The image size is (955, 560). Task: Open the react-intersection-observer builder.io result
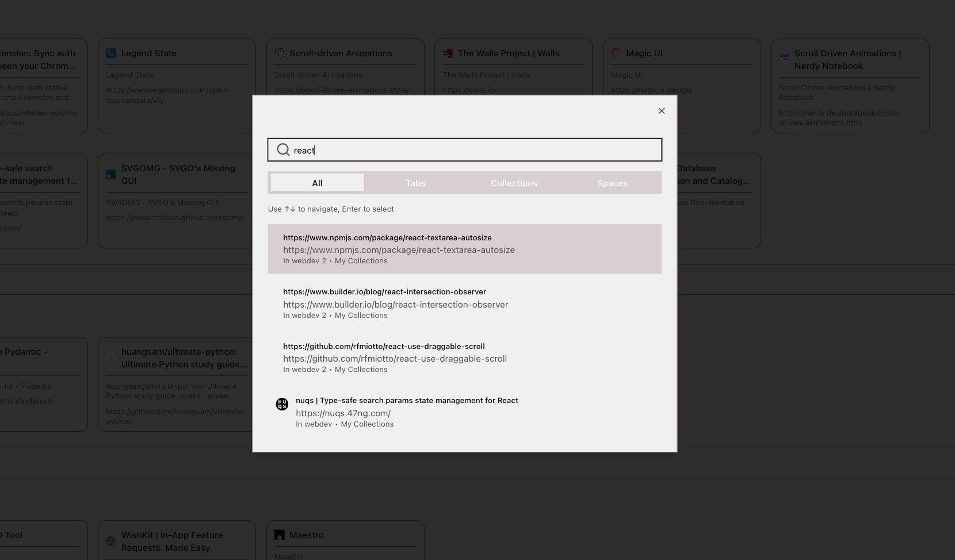tap(465, 303)
